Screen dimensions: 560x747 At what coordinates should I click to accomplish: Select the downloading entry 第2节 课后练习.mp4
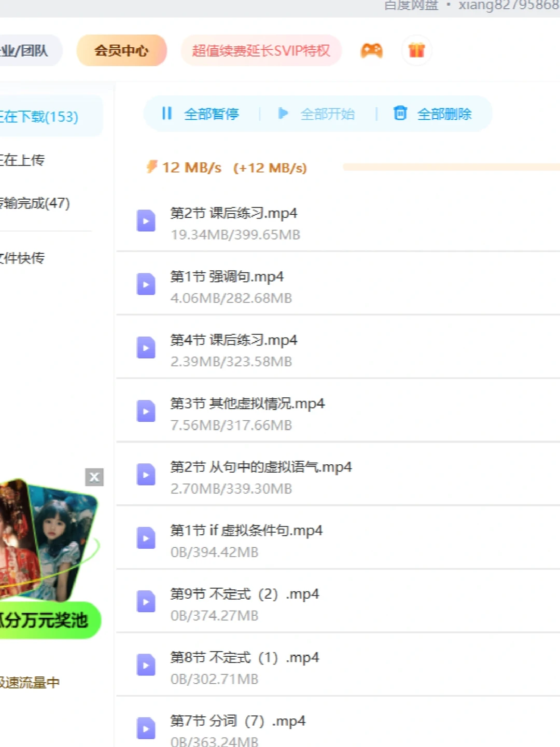coord(233,223)
